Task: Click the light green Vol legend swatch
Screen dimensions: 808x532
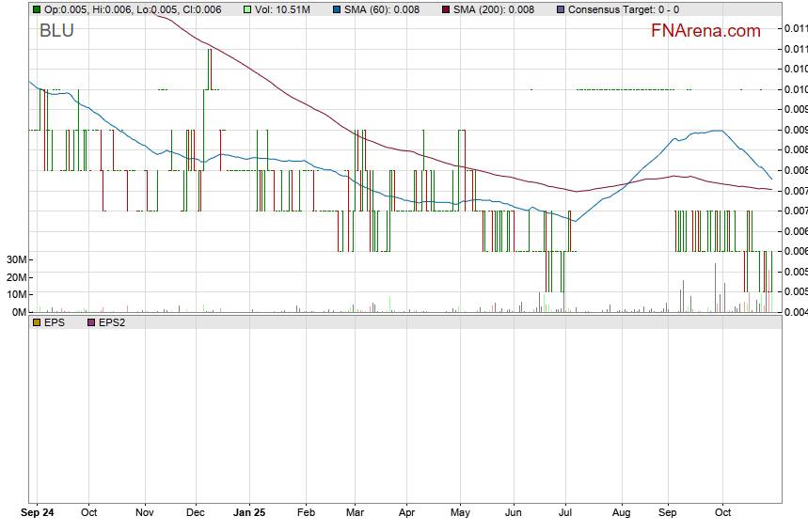Action: [x=248, y=9]
